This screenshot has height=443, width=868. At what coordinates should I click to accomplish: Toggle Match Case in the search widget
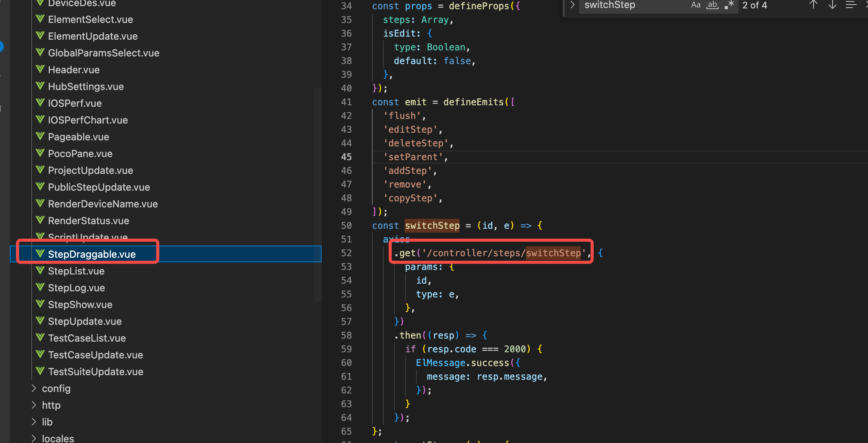point(696,5)
